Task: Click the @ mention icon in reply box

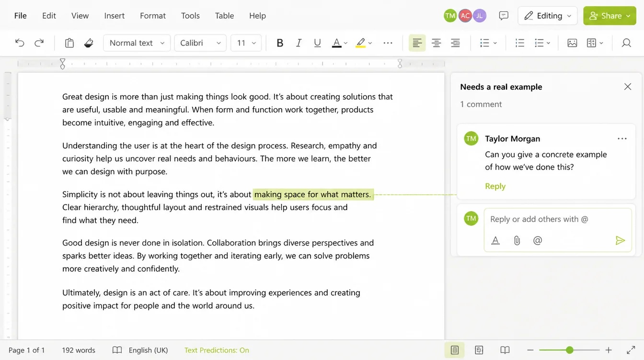Action: pos(538,240)
